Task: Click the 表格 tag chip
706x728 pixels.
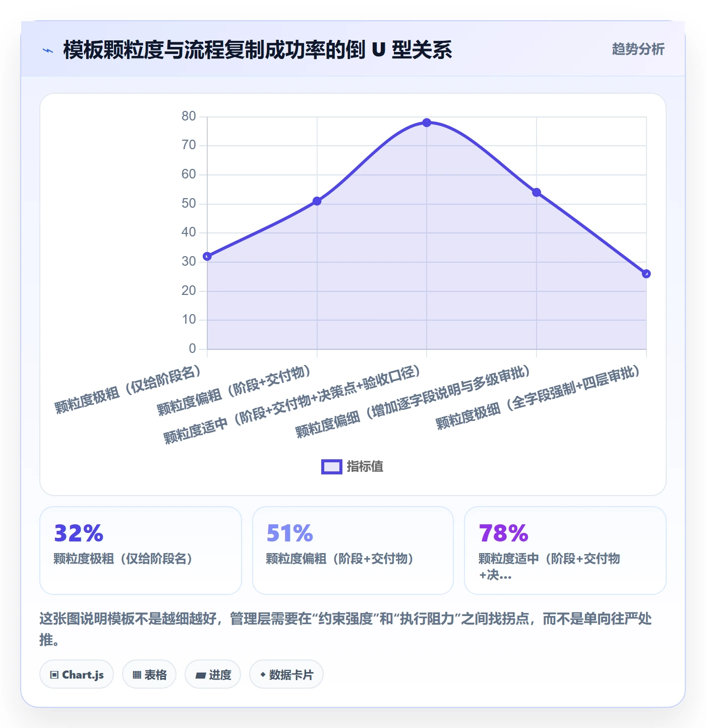Action: [x=149, y=674]
